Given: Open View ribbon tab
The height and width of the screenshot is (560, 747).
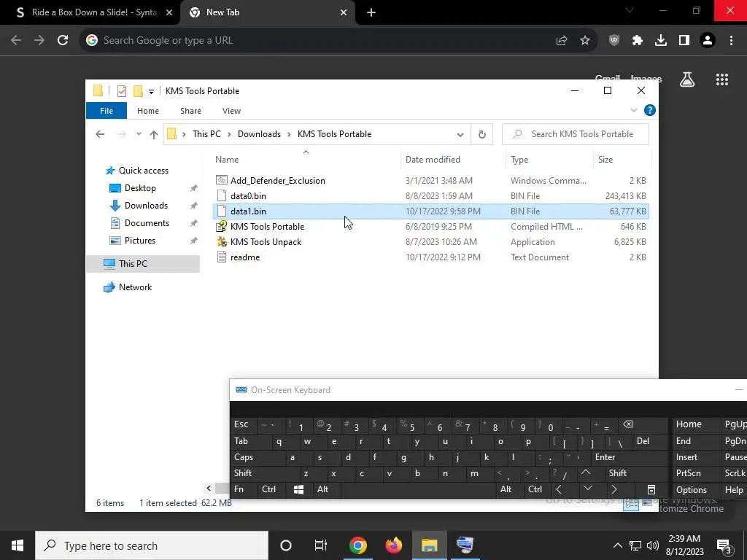Looking at the screenshot, I should tap(231, 111).
